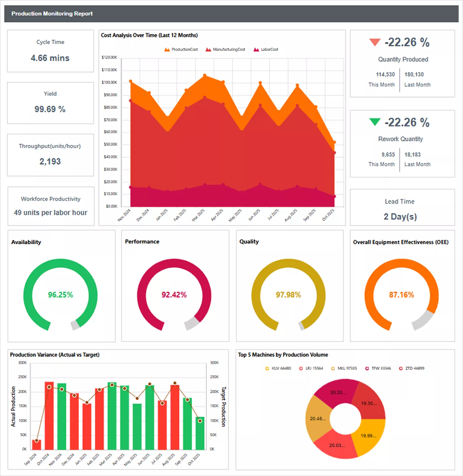Click the Production Monitoring Report title bar
Viewport: 463px width, 476px height.
(x=52, y=14)
